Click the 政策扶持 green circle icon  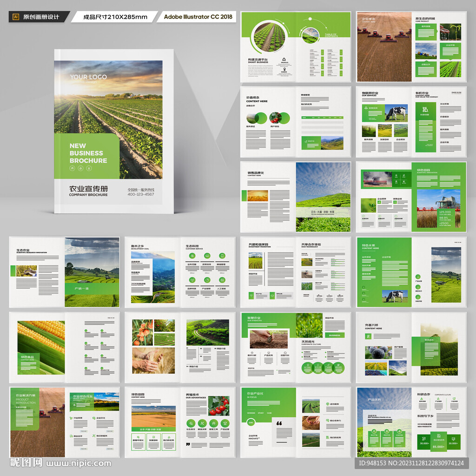(207, 256)
